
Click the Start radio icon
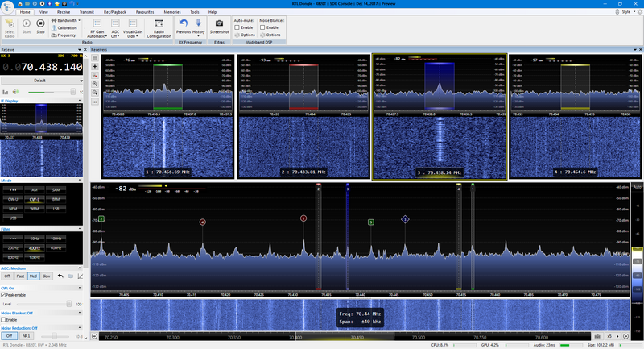pyautogui.click(x=27, y=24)
